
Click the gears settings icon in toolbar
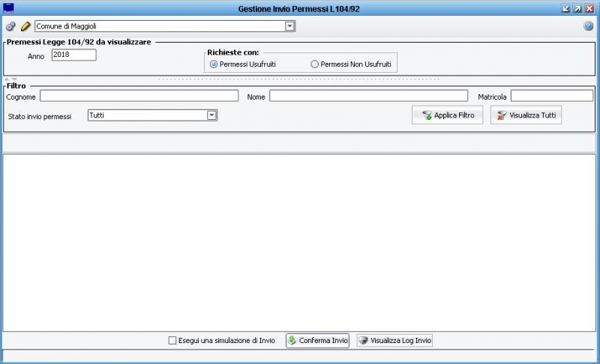coord(10,26)
